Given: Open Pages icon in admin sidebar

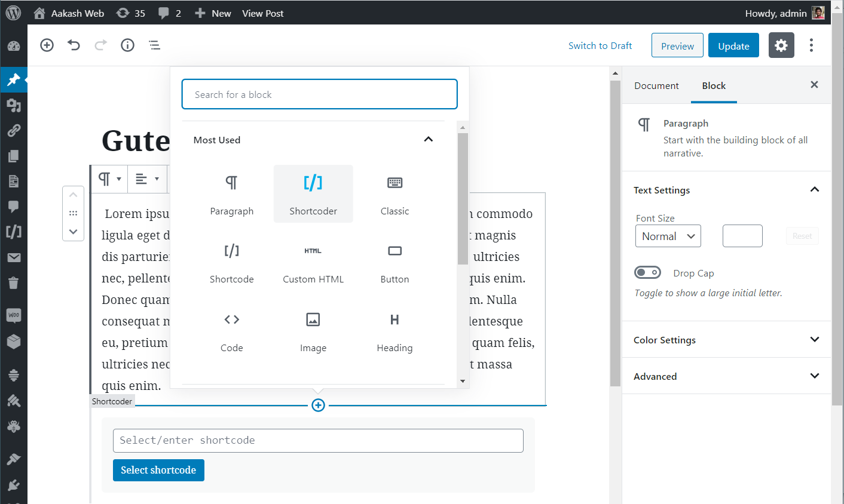Looking at the screenshot, I should coord(14,156).
